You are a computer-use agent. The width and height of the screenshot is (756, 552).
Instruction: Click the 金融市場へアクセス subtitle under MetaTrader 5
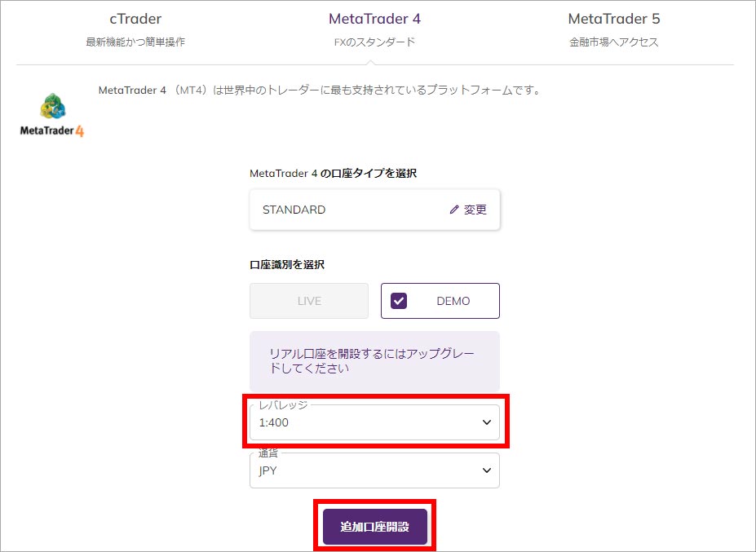coord(613,42)
